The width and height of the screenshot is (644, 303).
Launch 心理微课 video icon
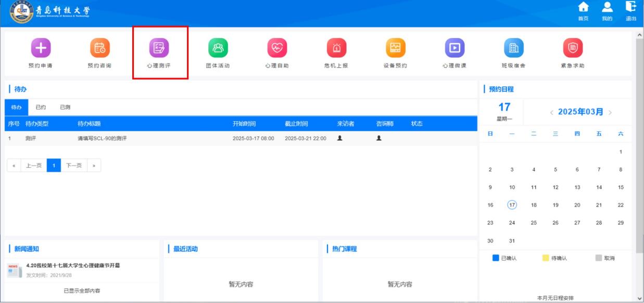click(454, 48)
